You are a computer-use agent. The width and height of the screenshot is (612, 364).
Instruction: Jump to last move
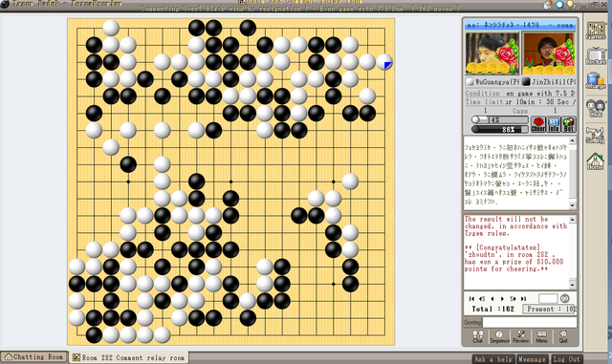pos(523,298)
